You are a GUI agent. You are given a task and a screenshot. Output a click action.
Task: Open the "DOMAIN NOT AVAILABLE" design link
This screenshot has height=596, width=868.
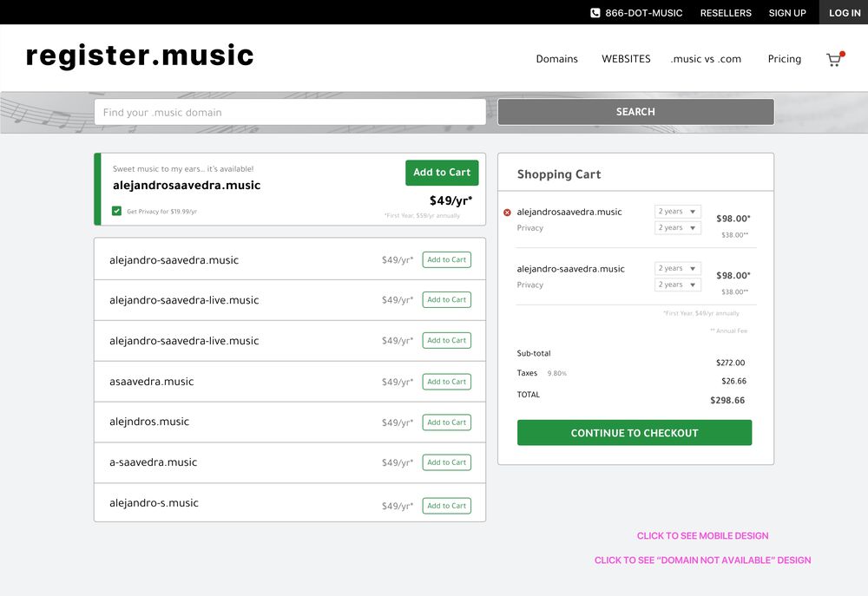702,560
